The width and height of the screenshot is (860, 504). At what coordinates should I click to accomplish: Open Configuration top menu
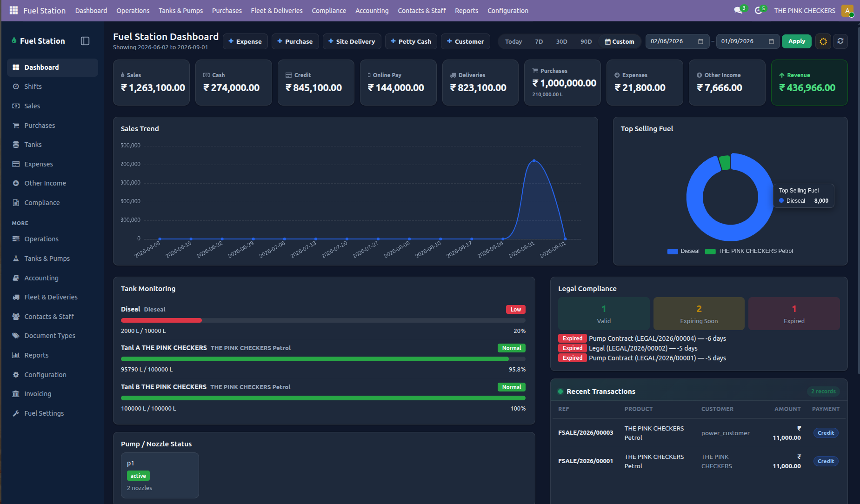pyautogui.click(x=508, y=11)
